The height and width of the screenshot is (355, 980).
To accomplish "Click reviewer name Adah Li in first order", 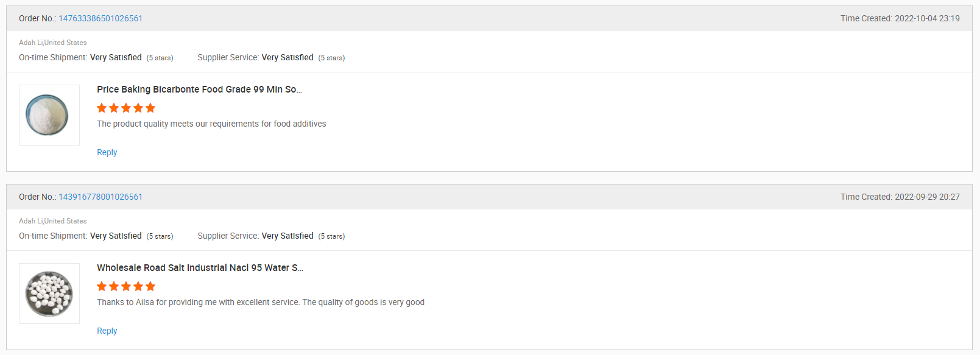I will coord(30,43).
